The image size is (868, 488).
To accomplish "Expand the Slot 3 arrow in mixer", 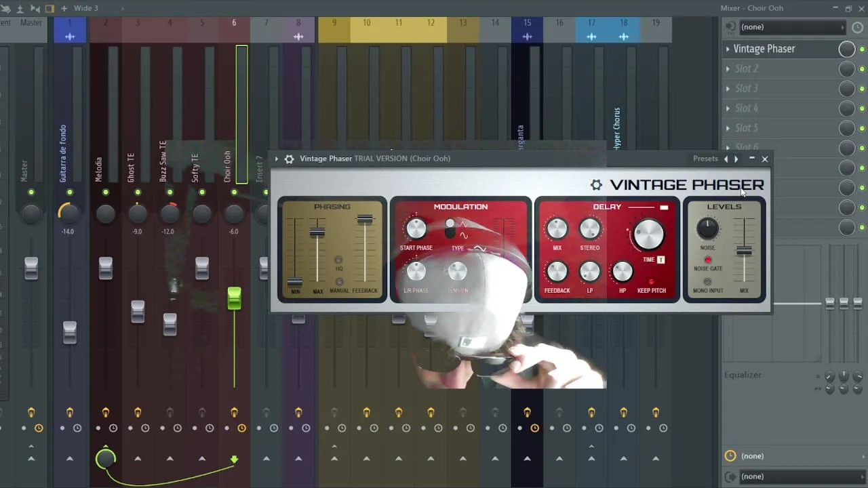I will click(728, 88).
